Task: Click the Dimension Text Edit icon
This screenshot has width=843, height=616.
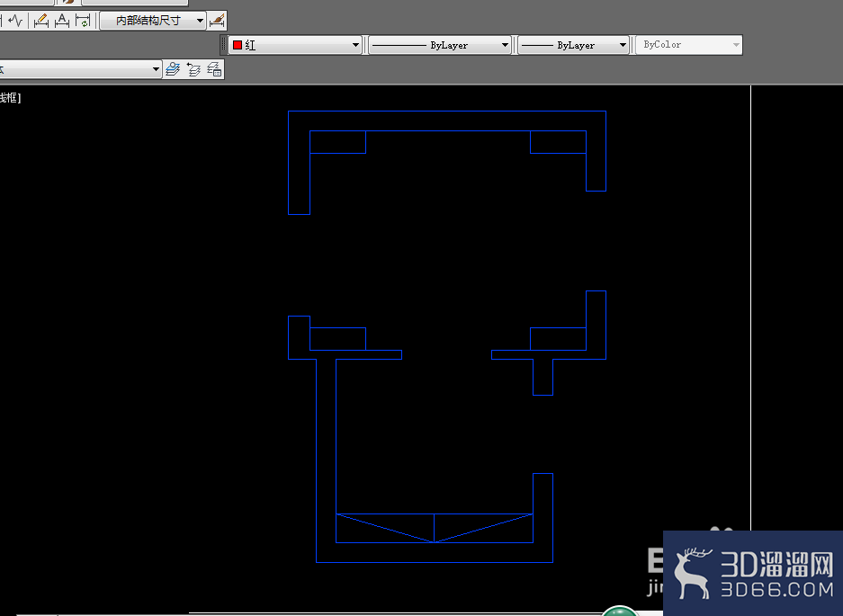Action: pos(62,21)
